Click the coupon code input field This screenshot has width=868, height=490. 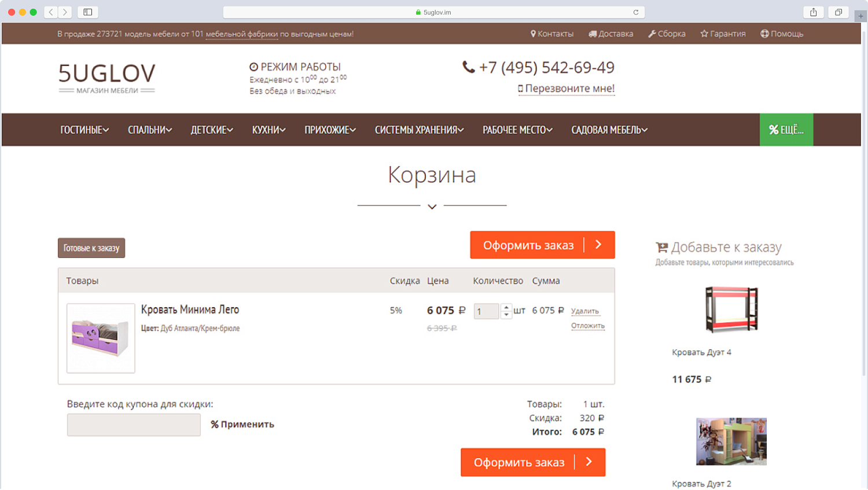tap(134, 424)
